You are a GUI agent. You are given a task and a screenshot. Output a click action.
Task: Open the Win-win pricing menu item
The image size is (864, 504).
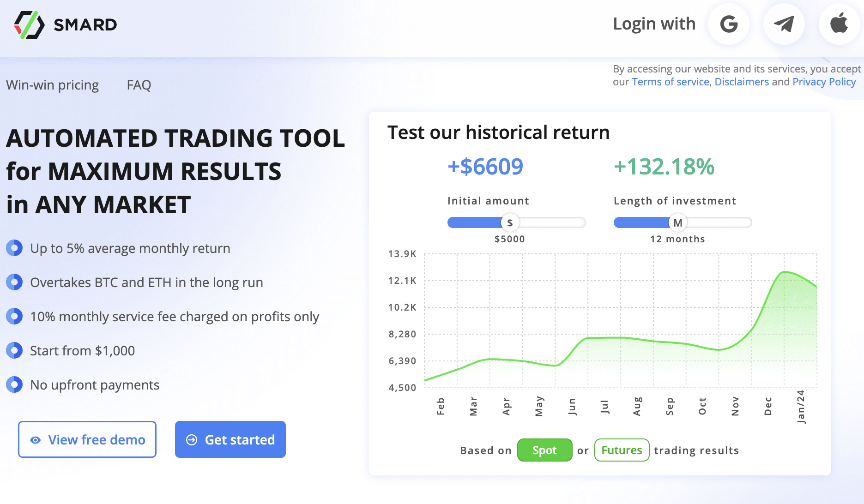point(52,85)
